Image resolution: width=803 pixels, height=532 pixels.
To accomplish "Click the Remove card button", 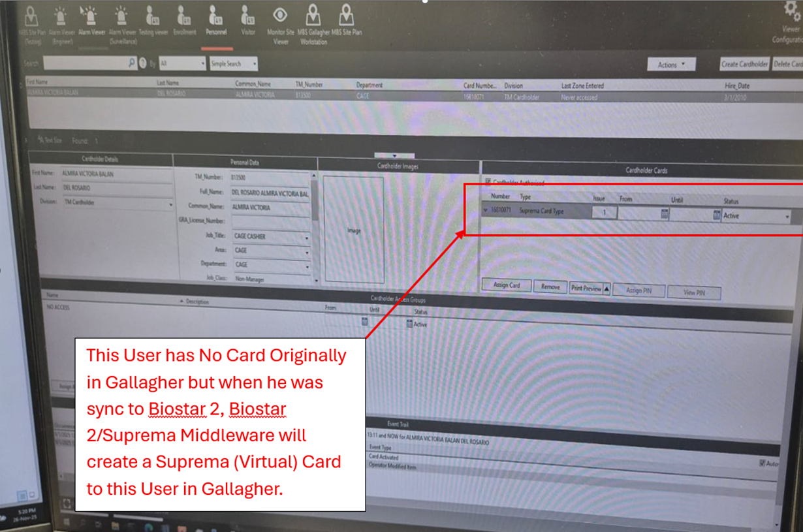I will click(550, 287).
